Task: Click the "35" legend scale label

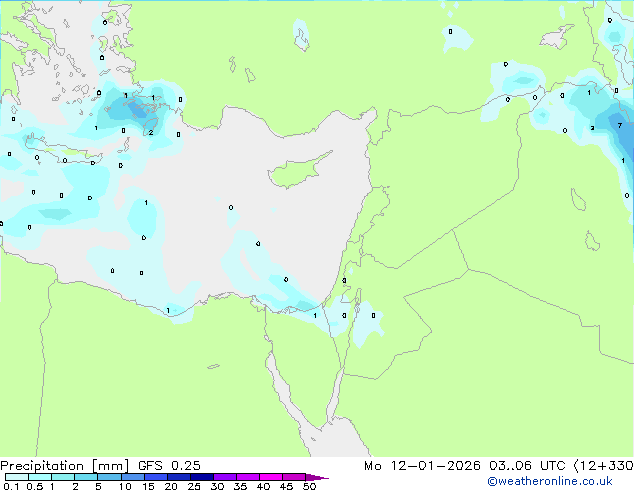Action: pos(240,486)
